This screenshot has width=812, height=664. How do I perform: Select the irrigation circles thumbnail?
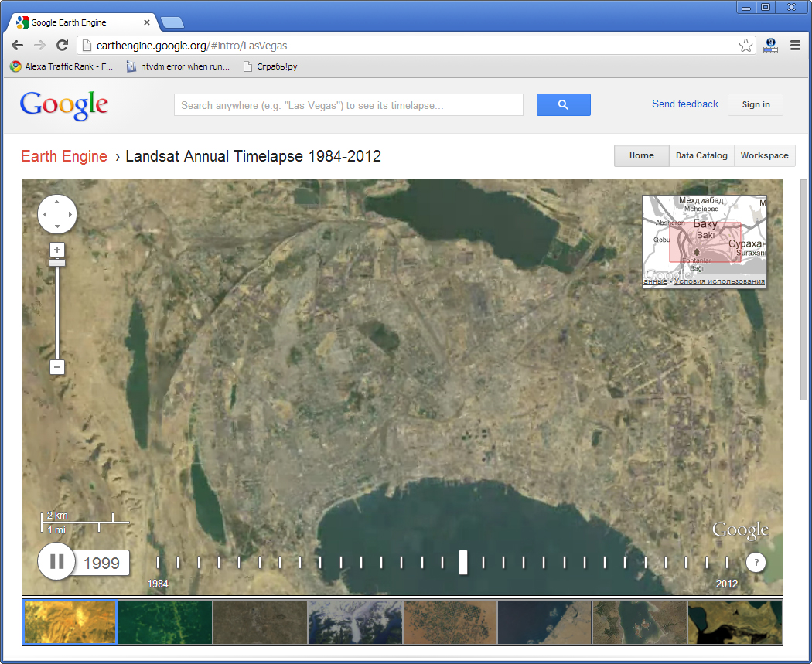pyautogui.click(x=450, y=622)
